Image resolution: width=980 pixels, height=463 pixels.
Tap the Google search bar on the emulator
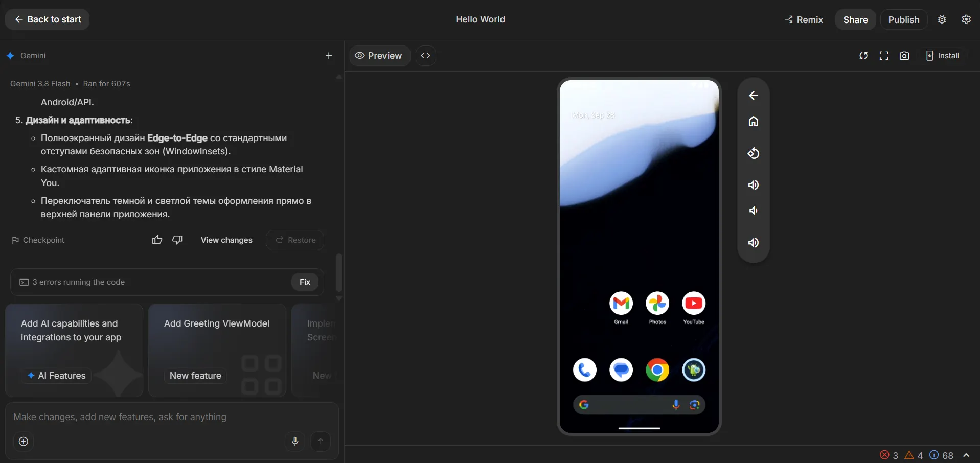pos(639,405)
